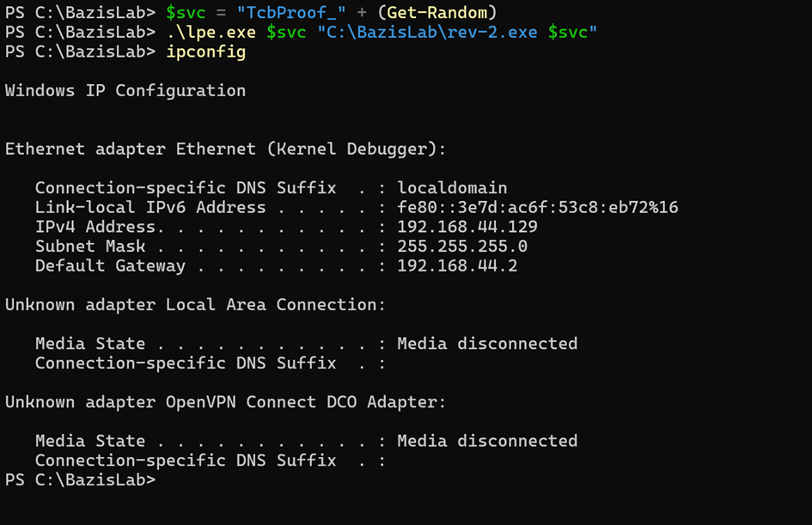This screenshot has height=525, width=812.
Task: Click the subnet mask 255.255.255.0
Action: 462,246
